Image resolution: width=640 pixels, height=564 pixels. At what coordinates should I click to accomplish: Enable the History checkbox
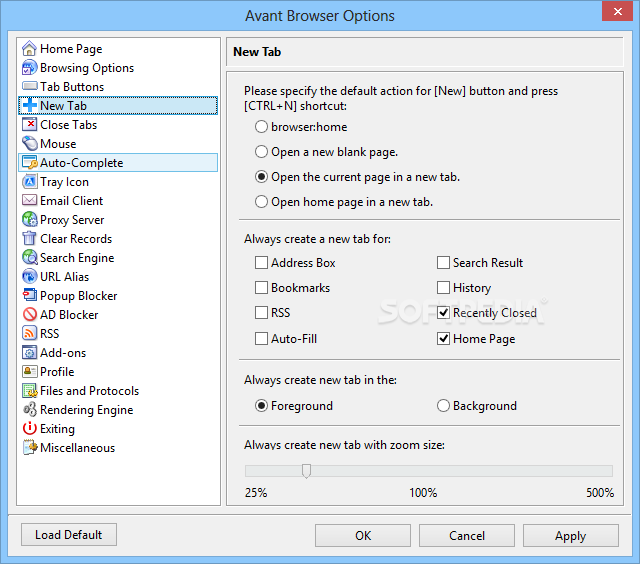coord(443,288)
